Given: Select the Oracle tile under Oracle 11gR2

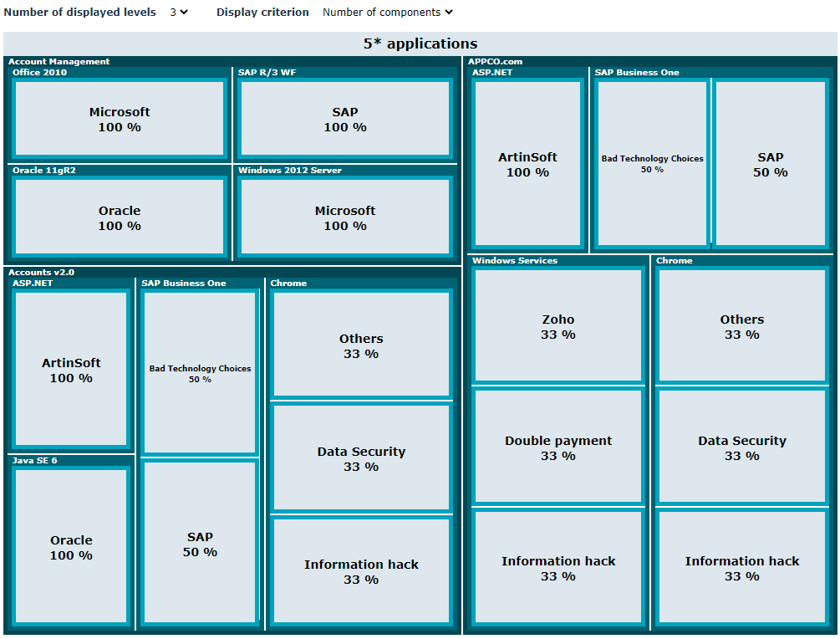Looking at the screenshot, I should (x=120, y=217).
